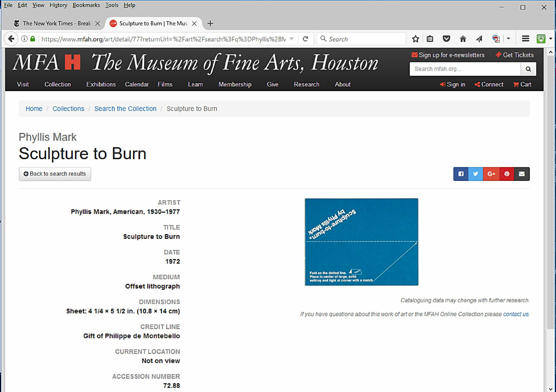Go to Search the Collection breadcrumb
Image resolution: width=556 pixels, height=392 pixels.
(x=125, y=109)
